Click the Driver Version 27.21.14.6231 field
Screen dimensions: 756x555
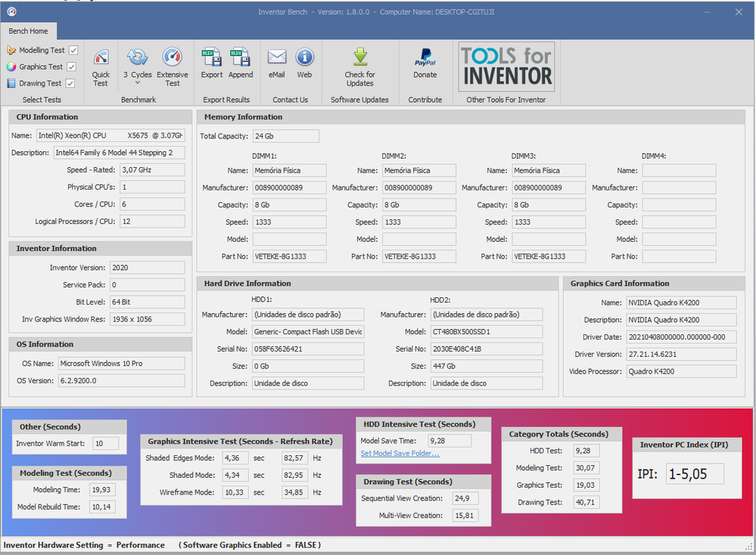pos(681,354)
